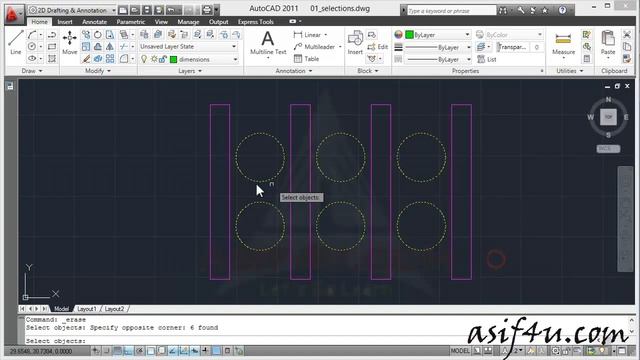Insert a Table annotation
Viewport: 640px width, 360px height.
click(x=307, y=59)
